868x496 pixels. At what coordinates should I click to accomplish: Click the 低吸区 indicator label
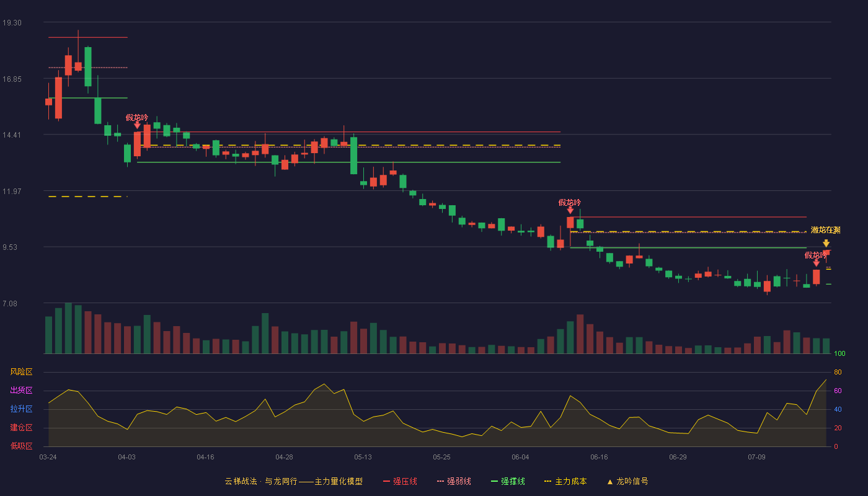point(21,446)
